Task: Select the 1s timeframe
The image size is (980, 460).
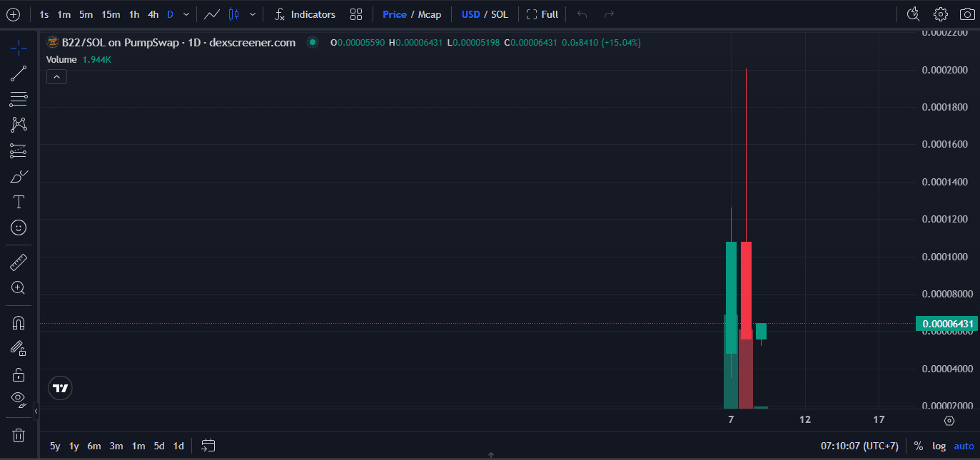Action: (x=44, y=14)
